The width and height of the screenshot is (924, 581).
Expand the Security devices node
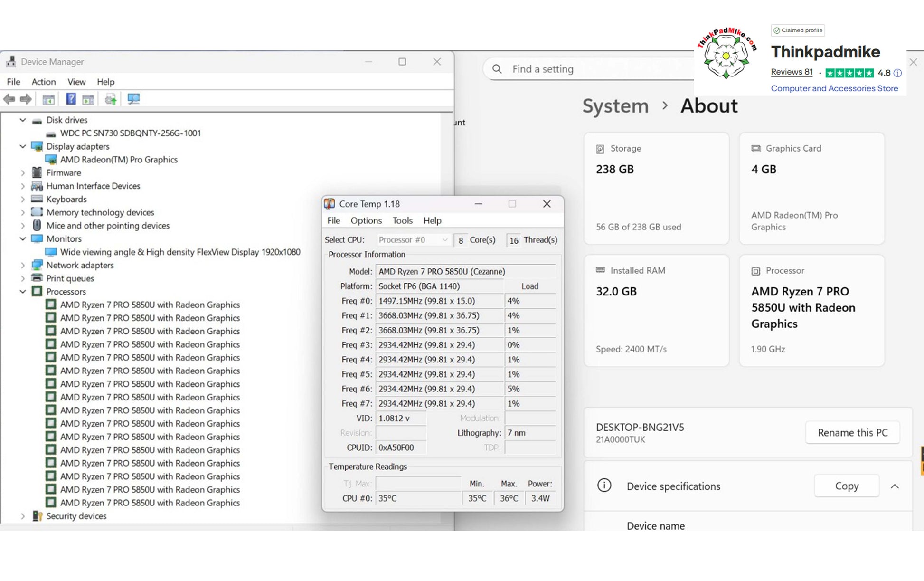point(23,516)
